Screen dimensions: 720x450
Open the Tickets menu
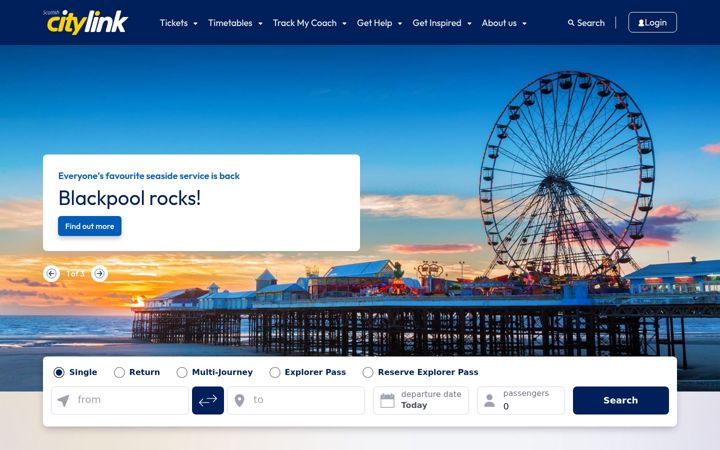pos(174,23)
